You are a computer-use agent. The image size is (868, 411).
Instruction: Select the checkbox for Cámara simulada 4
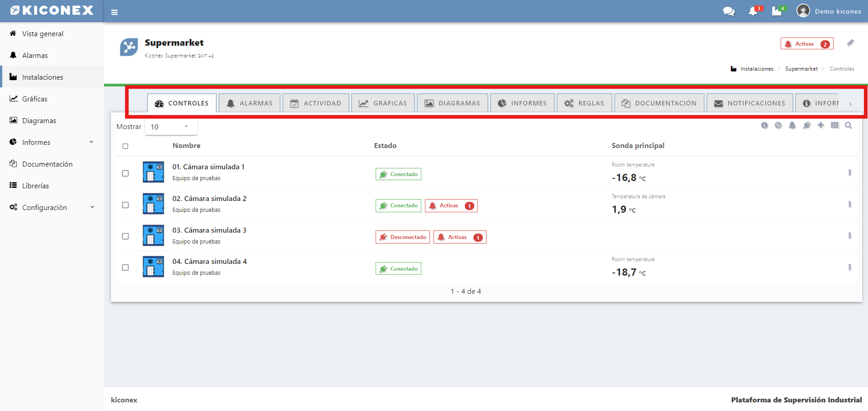click(125, 268)
